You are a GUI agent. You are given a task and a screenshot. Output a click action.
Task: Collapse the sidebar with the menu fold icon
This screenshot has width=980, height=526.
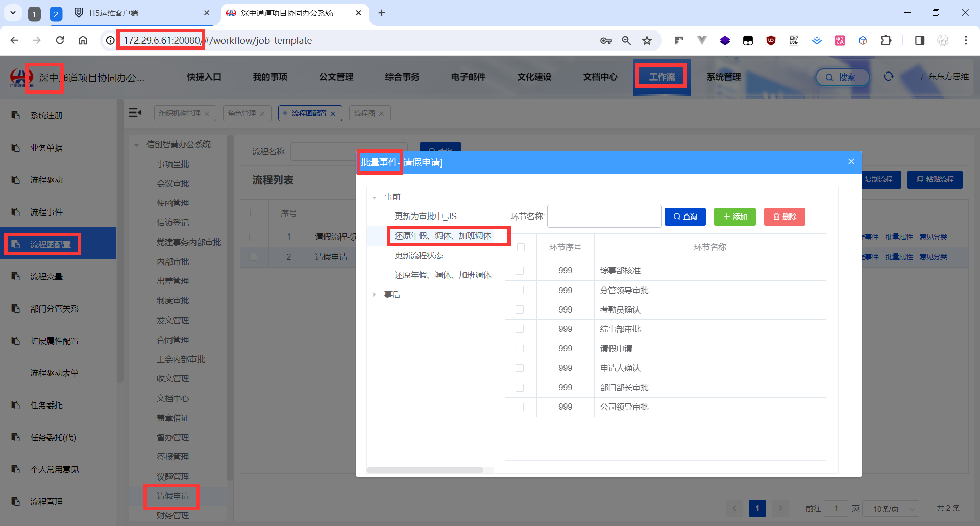135,112
